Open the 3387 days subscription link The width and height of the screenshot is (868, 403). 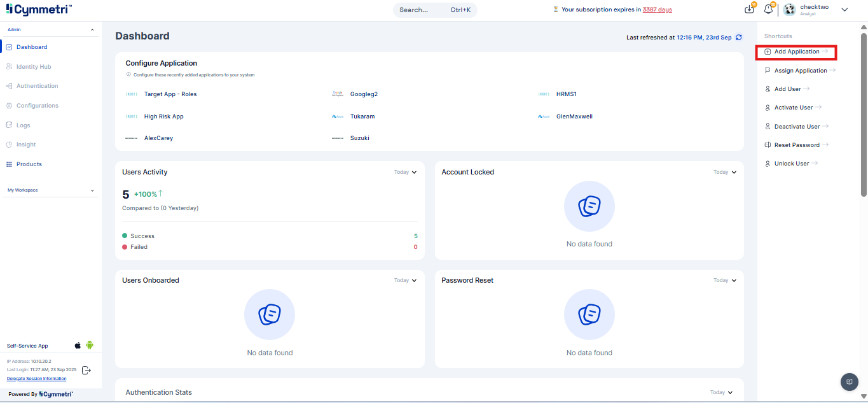pyautogui.click(x=657, y=10)
